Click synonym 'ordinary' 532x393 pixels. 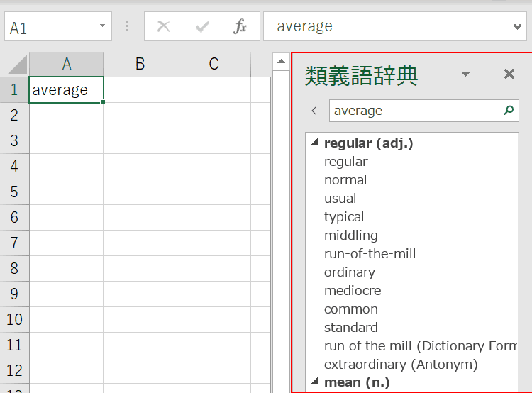[350, 272]
